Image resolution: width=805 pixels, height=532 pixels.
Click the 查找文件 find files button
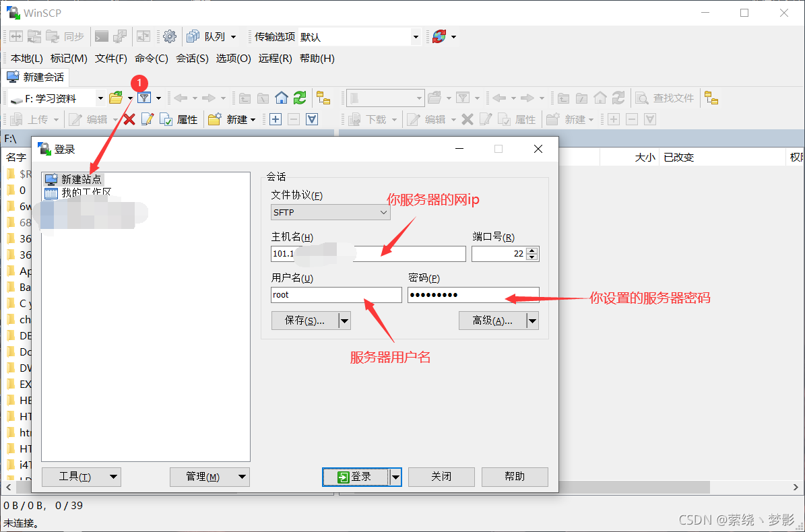665,98
